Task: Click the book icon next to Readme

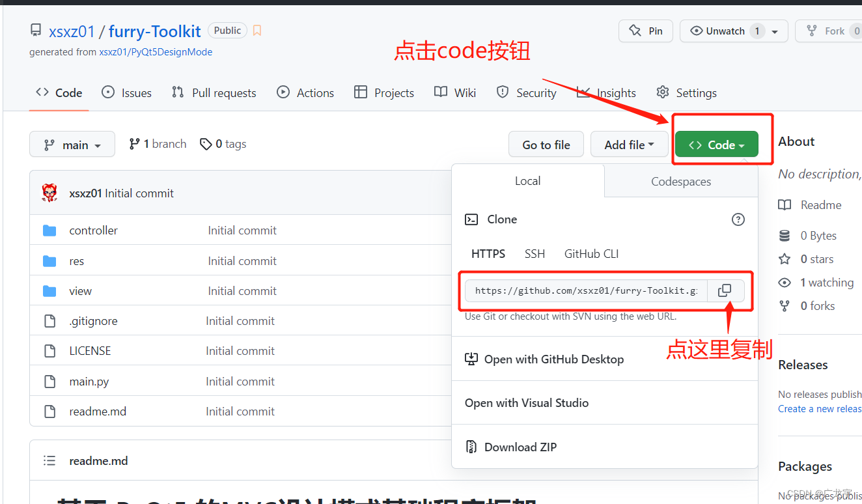Action: click(785, 205)
